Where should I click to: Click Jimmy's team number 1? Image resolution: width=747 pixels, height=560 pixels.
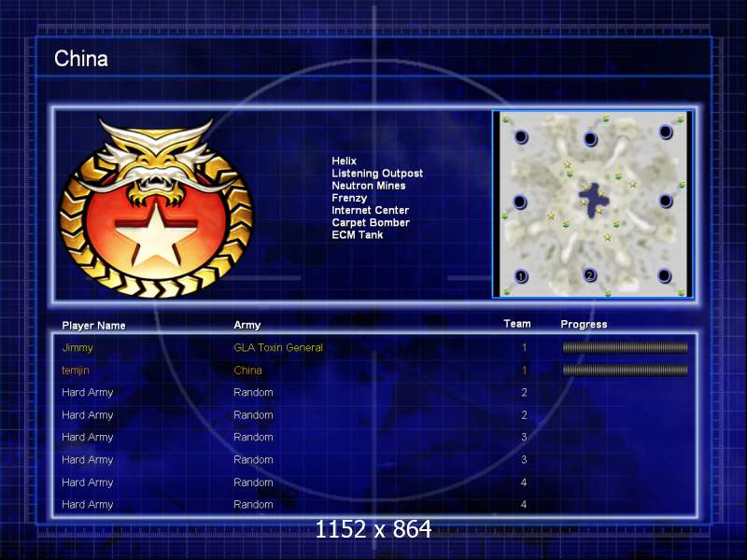(x=524, y=347)
